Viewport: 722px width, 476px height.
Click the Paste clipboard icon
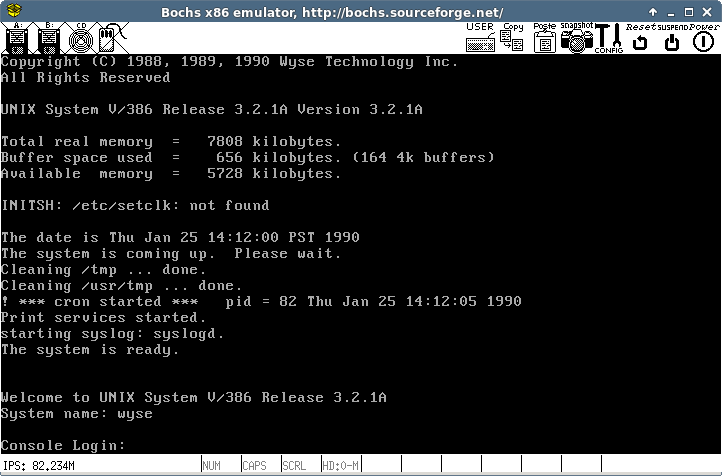(545, 37)
